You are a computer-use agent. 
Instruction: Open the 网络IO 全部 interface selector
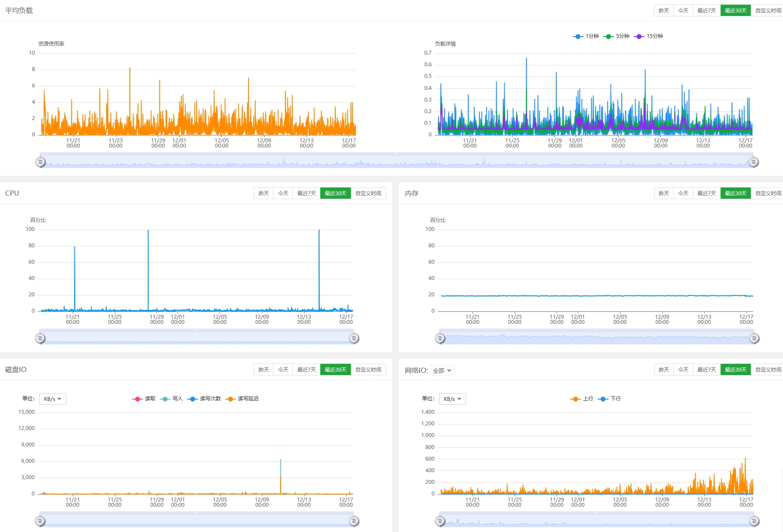(x=442, y=370)
